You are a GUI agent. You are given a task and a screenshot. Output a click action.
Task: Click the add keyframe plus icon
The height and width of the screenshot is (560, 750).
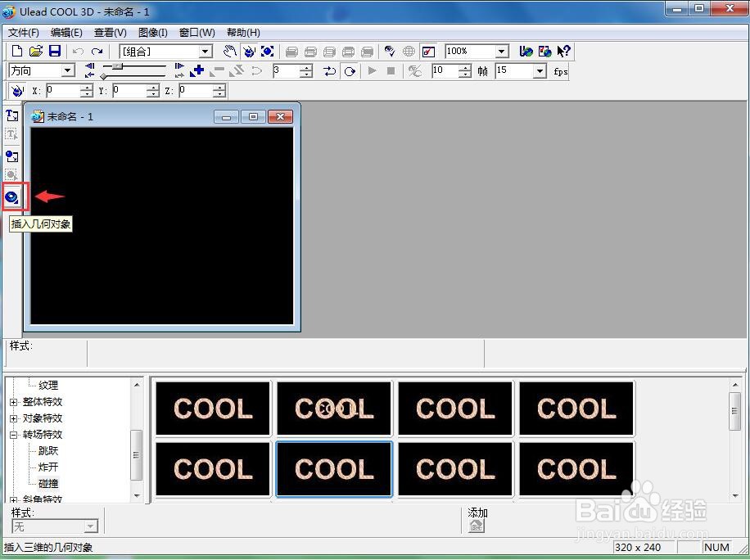(x=197, y=70)
